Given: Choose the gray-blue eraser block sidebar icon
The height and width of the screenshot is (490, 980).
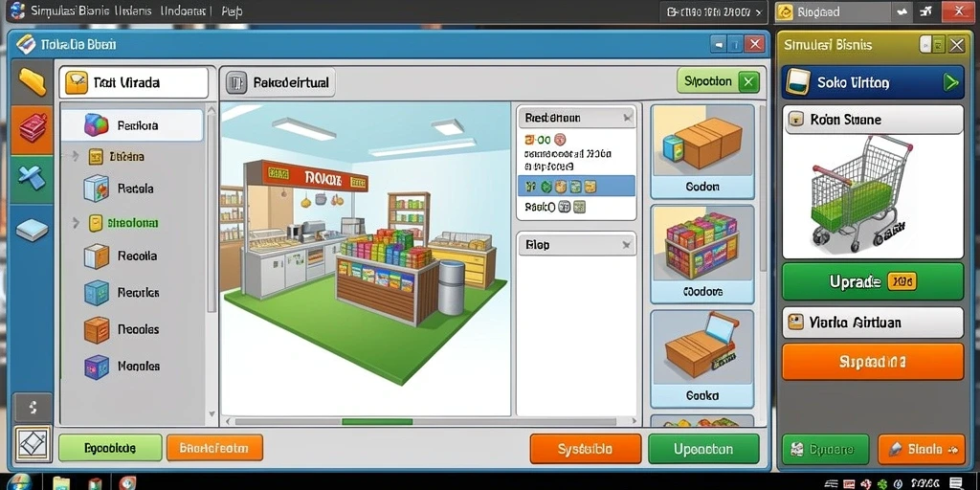Looking at the screenshot, I should coord(32,230).
